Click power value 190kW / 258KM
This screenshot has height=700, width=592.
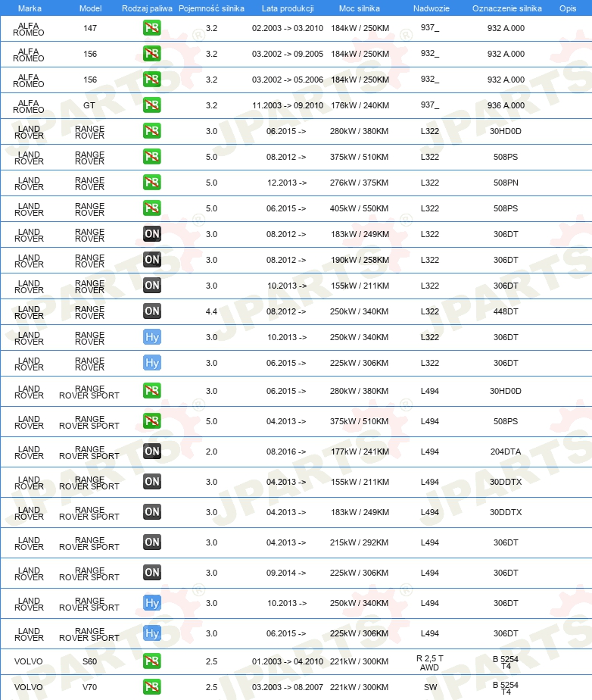360,260
